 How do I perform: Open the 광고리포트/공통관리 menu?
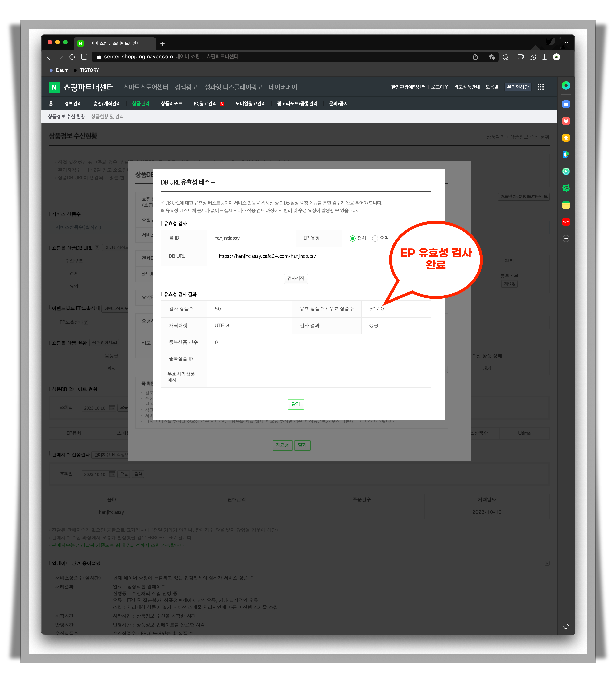(x=297, y=104)
